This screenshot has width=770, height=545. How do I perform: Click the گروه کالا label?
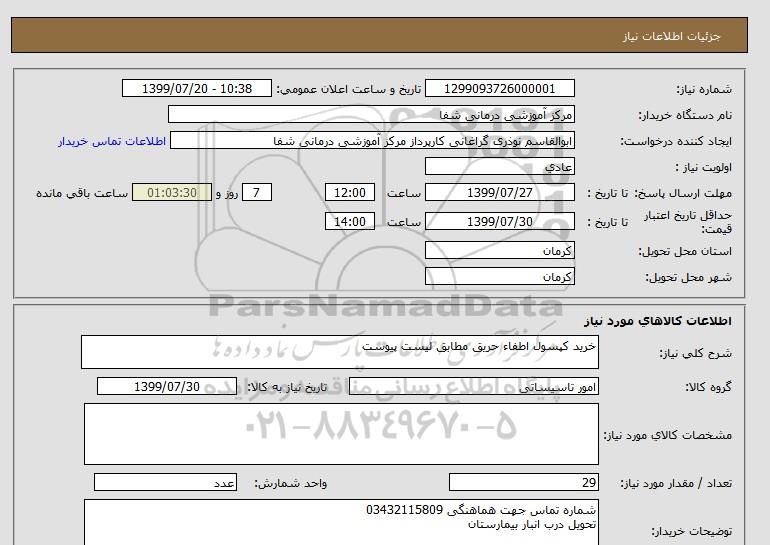708,387
